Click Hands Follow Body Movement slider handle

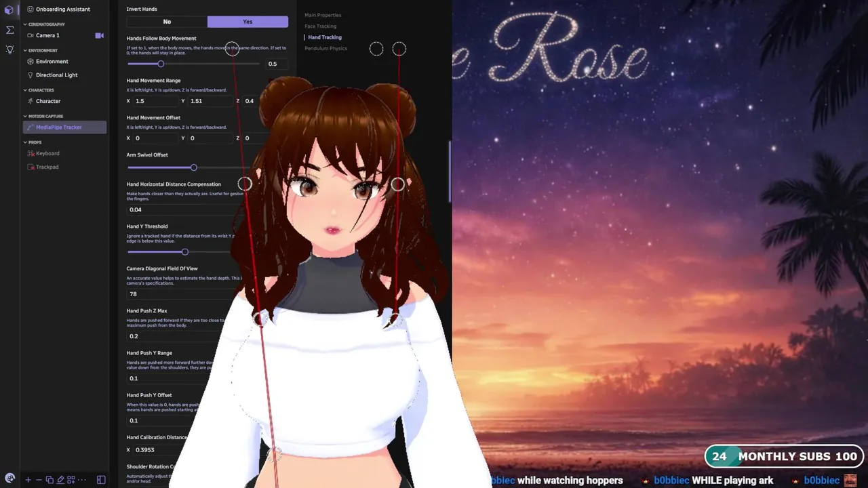161,64
